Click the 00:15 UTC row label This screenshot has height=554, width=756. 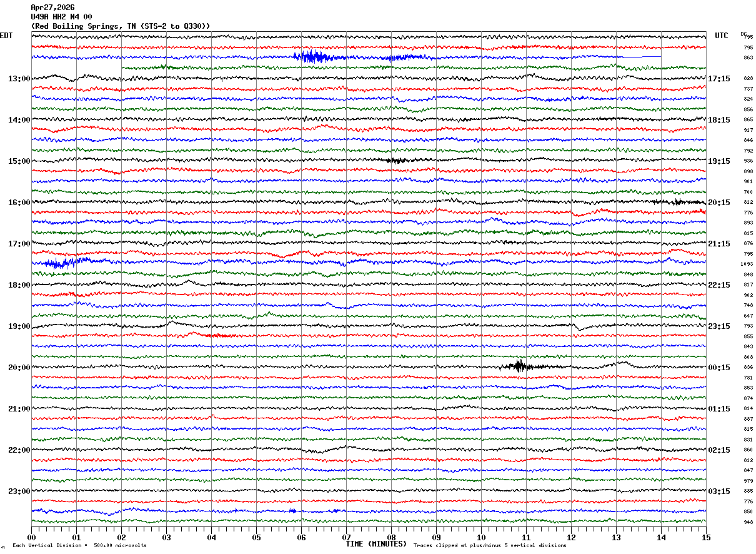click(719, 368)
